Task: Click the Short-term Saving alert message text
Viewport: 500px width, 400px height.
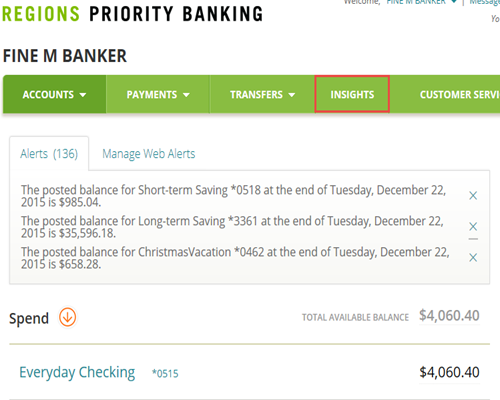Action: [233, 196]
